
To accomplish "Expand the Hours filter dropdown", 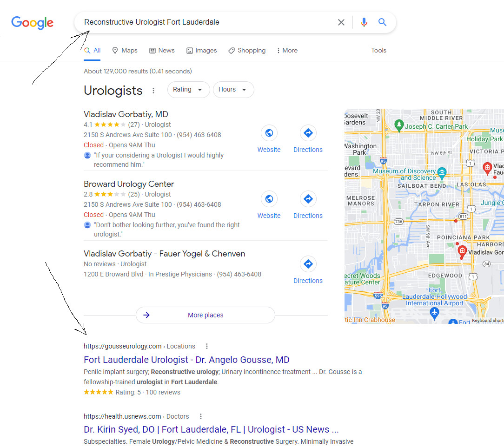I will click(233, 90).
